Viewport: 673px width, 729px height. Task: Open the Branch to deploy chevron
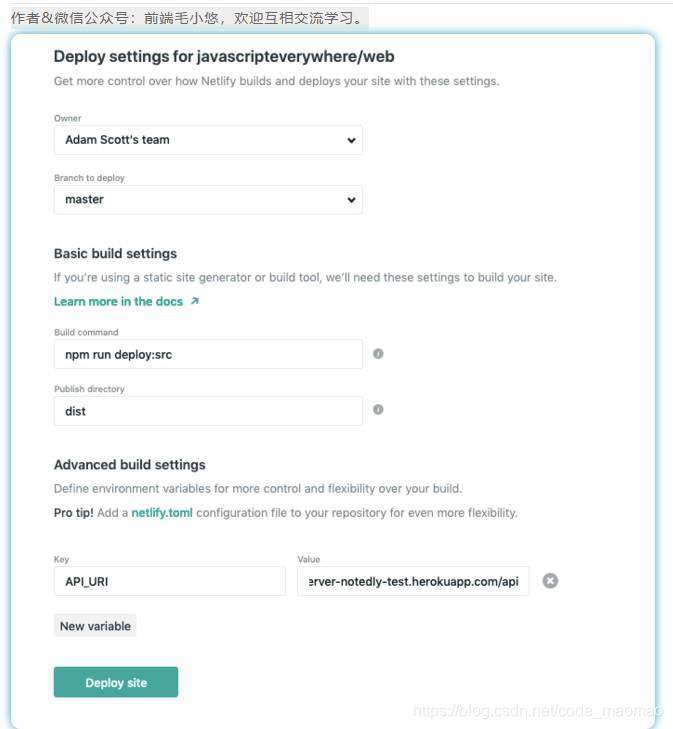point(351,199)
